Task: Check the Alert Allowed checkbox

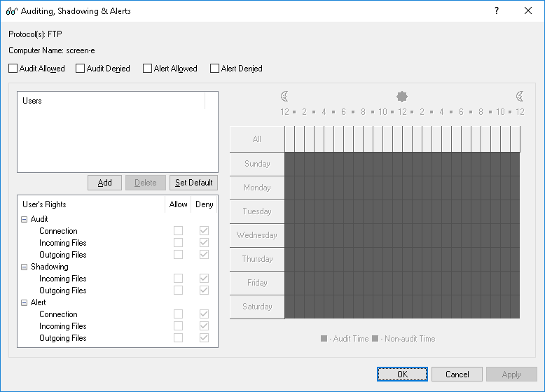Action: (148, 69)
